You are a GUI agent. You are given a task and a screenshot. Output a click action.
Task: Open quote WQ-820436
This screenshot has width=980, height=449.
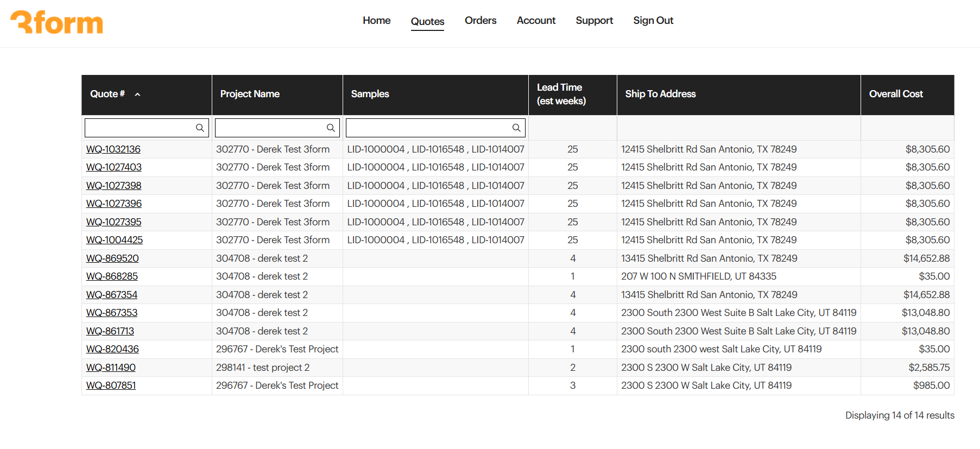pyautogui.click(x=112, y=349)
